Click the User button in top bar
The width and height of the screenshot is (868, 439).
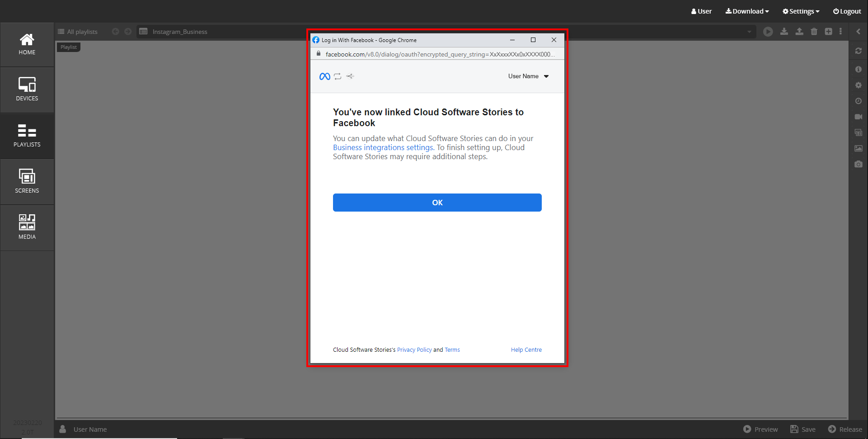(701, 11)
